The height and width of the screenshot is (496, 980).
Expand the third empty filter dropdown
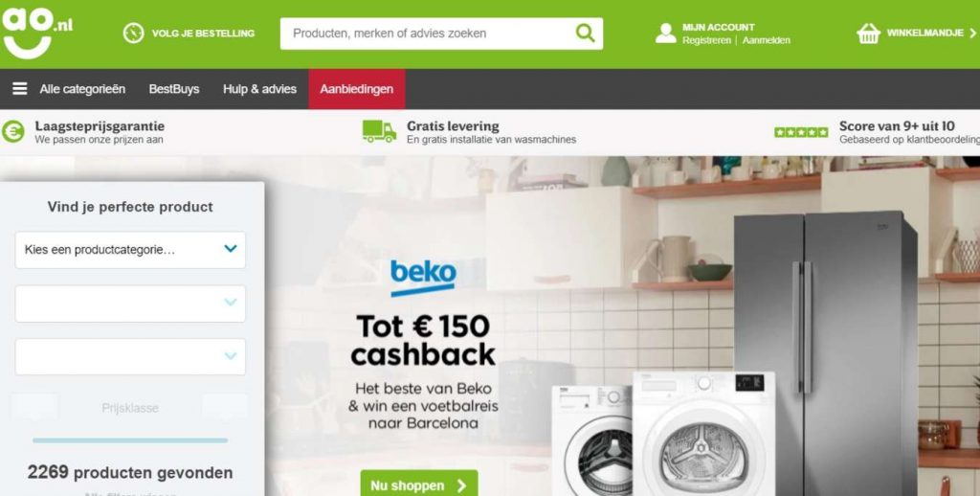[x=130, y=356]
